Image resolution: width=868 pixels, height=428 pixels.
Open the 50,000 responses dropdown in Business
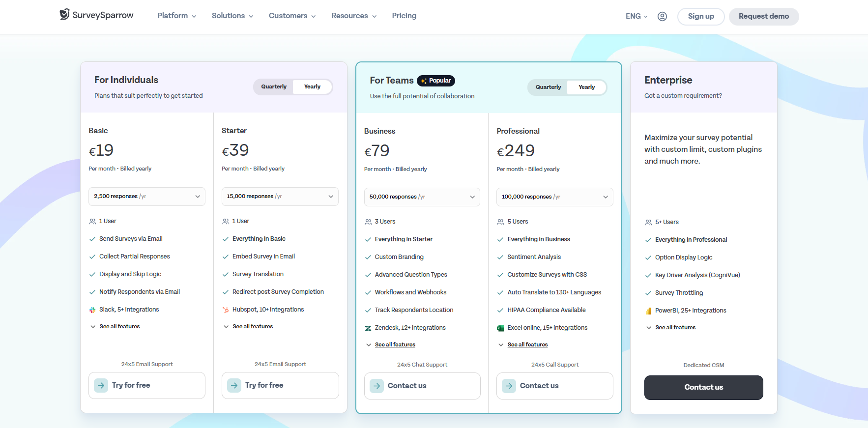point(422,197)
